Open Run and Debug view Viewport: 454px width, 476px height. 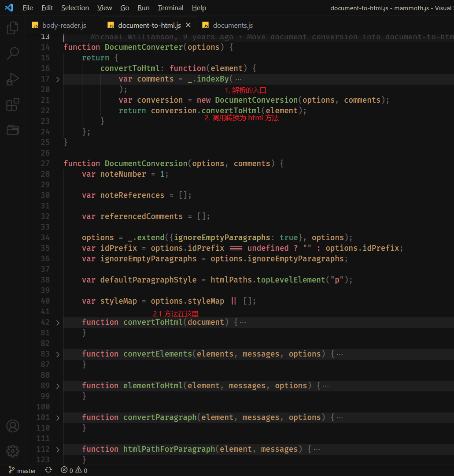click(x=13, y=79)
